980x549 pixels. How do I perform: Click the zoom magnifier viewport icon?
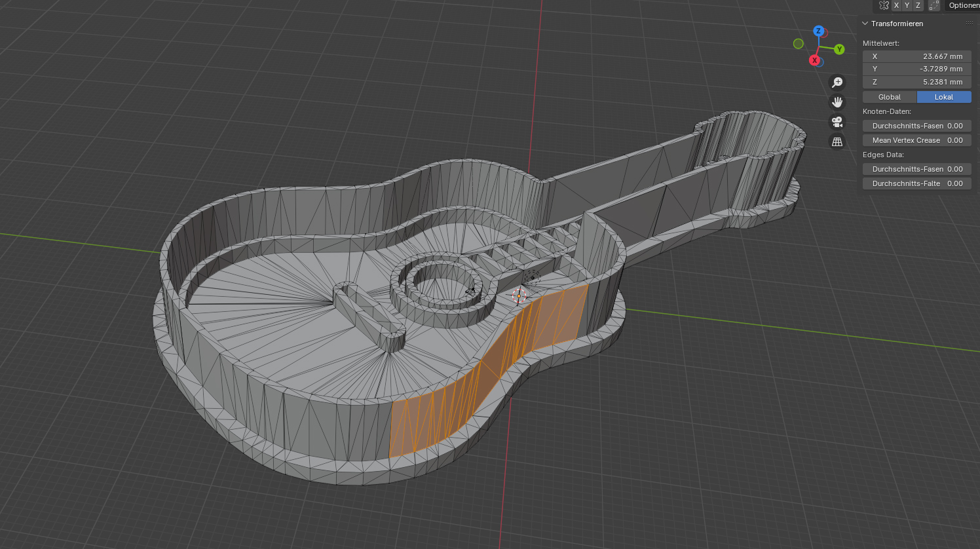pos(837,83)
